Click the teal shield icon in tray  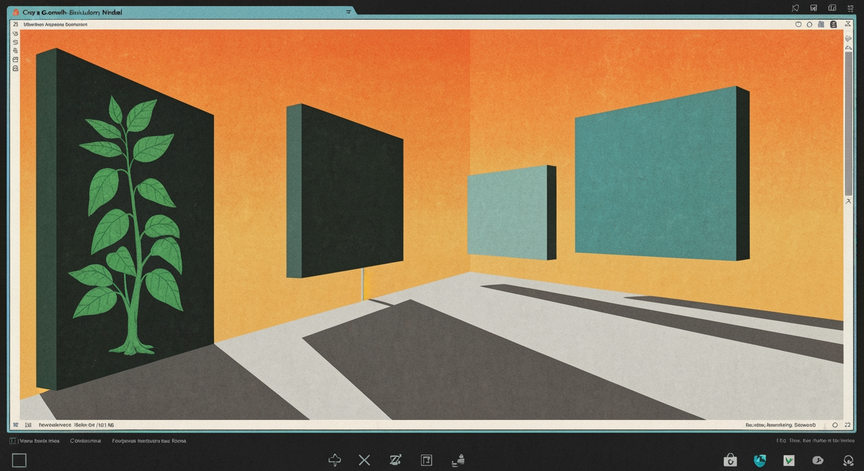pos(760,460)
